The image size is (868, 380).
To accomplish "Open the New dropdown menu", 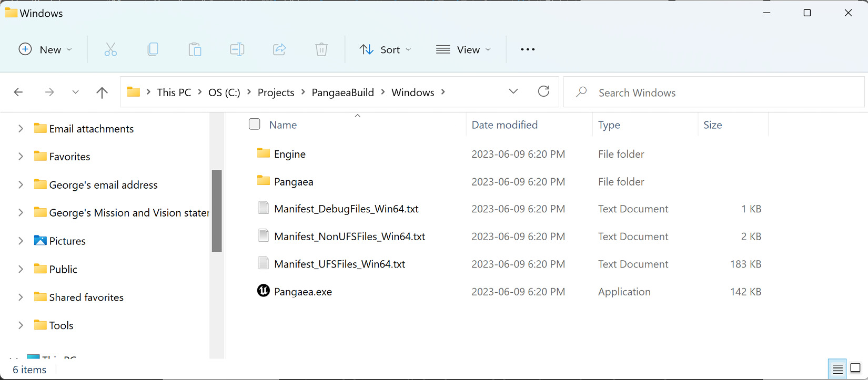I will [45, 49].
